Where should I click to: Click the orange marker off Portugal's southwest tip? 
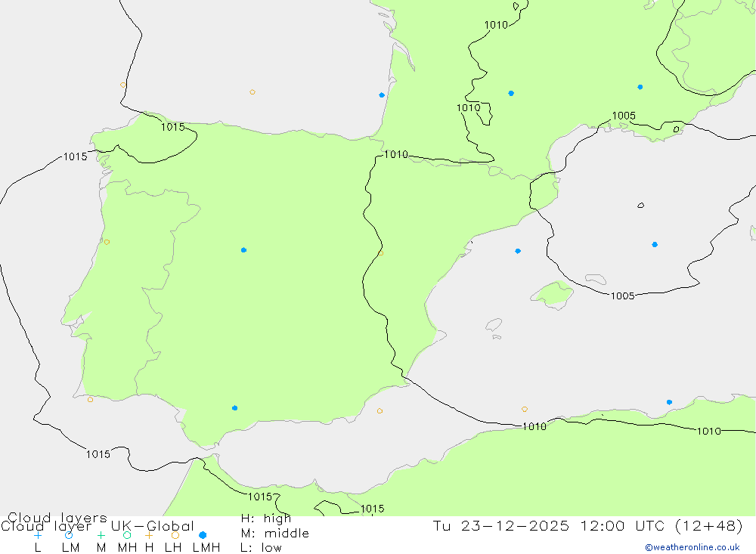90,400
